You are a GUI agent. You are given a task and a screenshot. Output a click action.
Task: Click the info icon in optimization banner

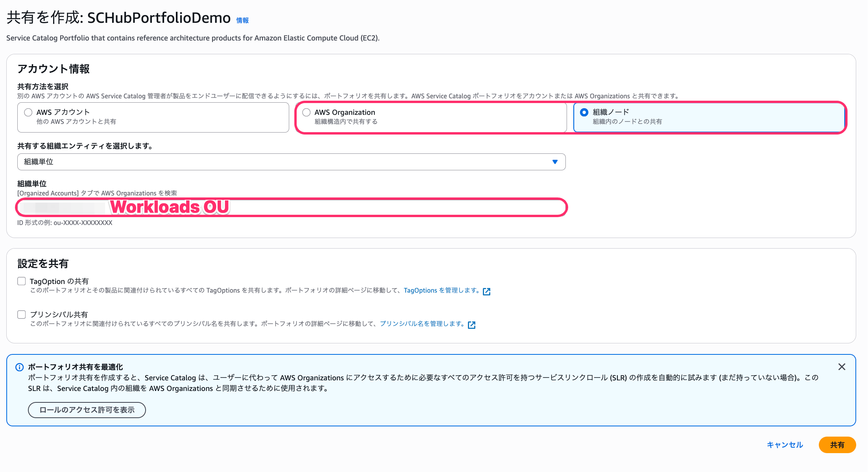[x=19, y=367]
